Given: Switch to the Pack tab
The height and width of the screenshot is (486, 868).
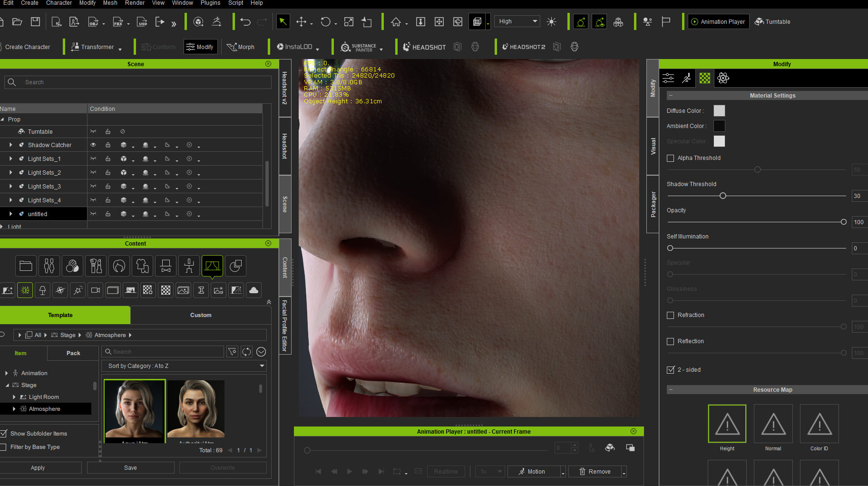Looking at the screenshot, I should pyautogui.click(x=73, y=353).
